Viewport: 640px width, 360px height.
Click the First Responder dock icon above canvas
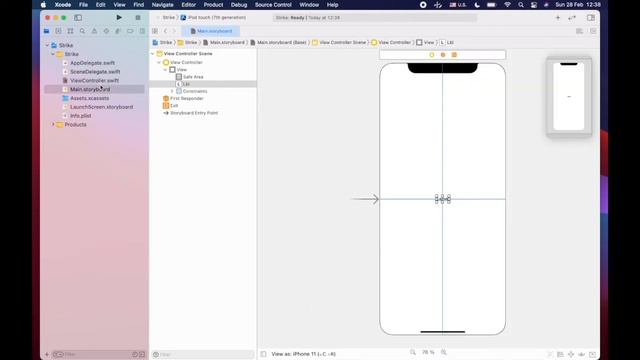[x=443, y=55]
